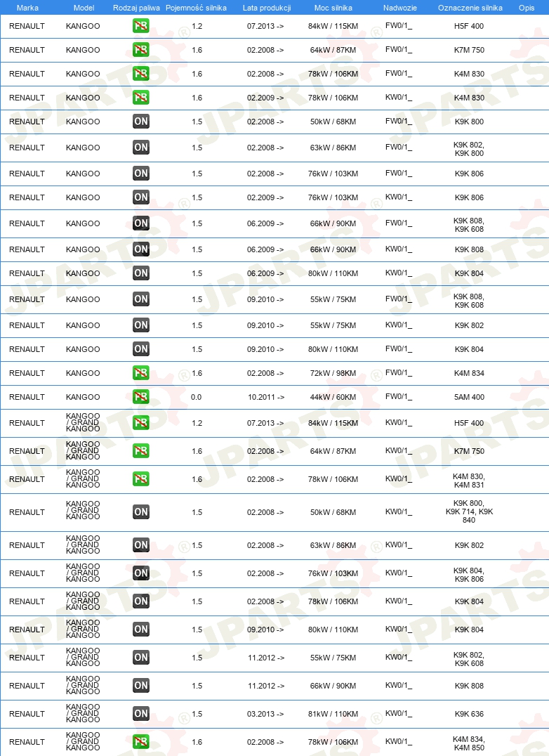Click petrol icon in K4M 830, K4M 831 row

coord(141,478)
